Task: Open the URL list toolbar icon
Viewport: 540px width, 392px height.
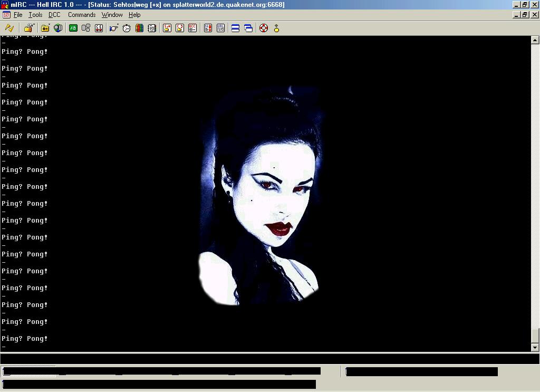Action: (x=220, y=28)
